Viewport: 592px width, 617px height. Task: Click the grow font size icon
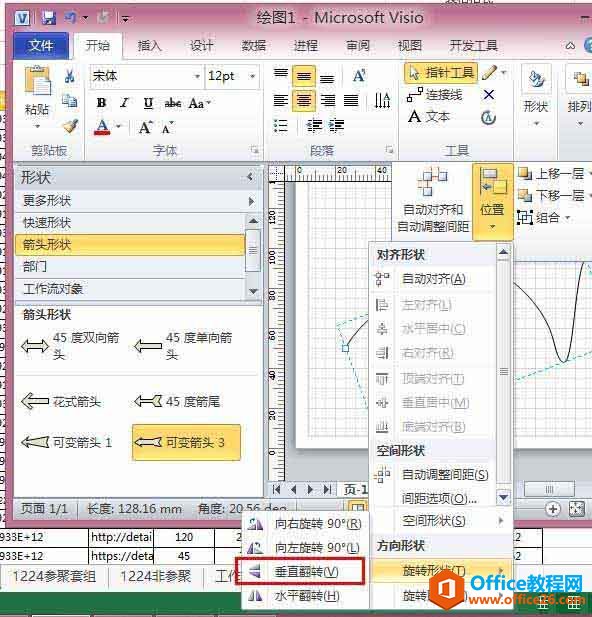pos(145,127)
